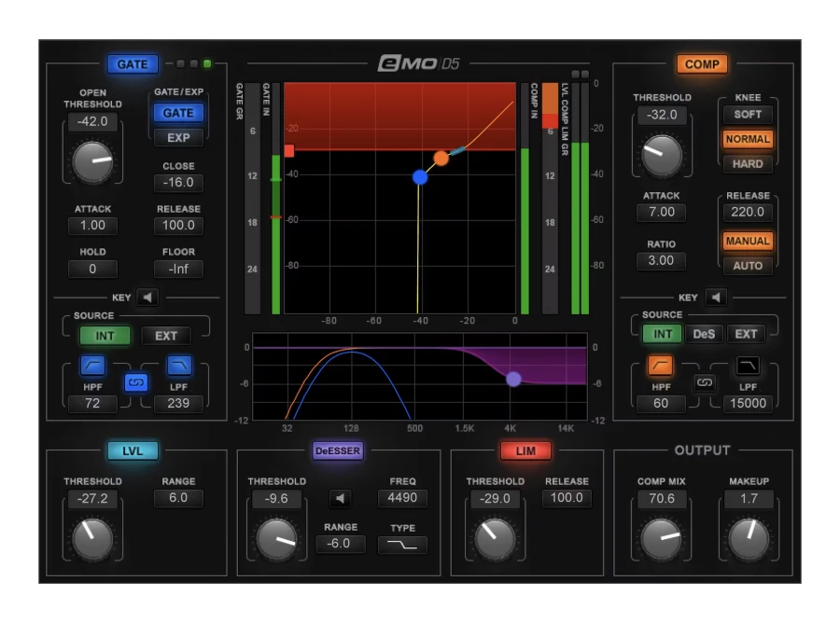840x623 pixels.
Task: Click the purple DeEsser node on EQ graph
Action: point(513,379)
